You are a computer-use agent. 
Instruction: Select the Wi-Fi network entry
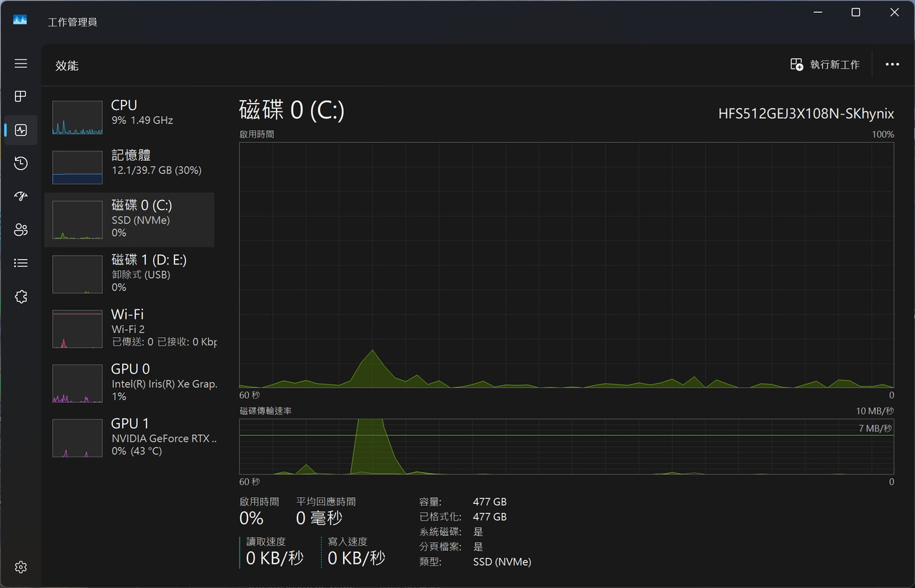coord(129,327)
